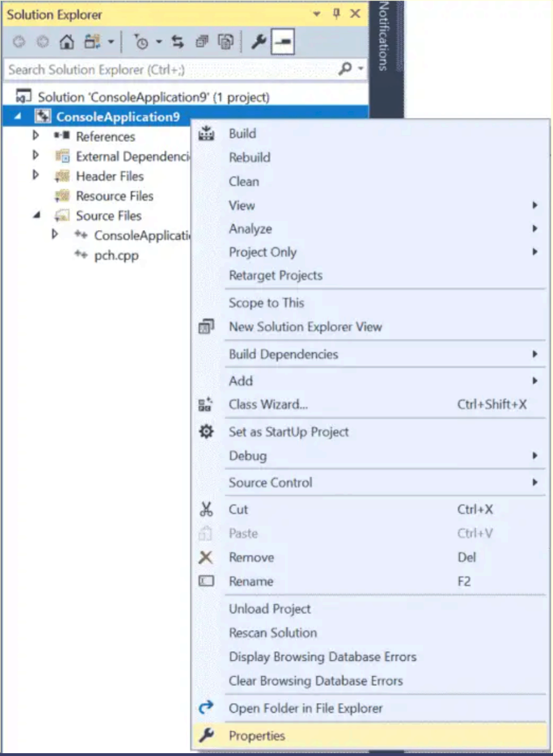Toggle the Auto Hide pin on the panel
Image resolution: width=553 pixels, height=756 pixels.
tap(336, 14)
